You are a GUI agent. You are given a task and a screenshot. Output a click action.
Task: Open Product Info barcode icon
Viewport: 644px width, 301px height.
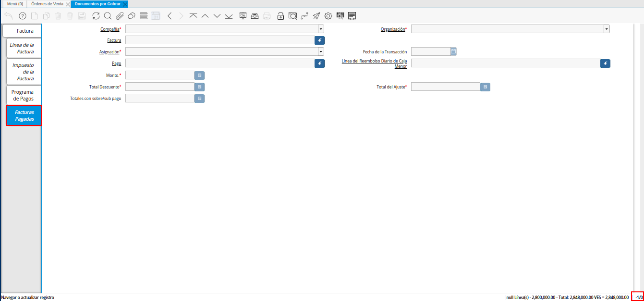tap(340, 16)
